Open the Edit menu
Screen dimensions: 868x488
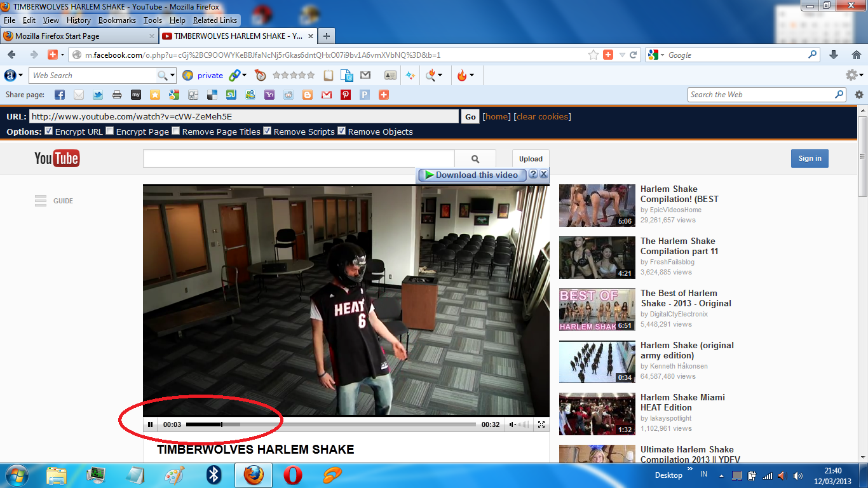(x=29, y=20)
